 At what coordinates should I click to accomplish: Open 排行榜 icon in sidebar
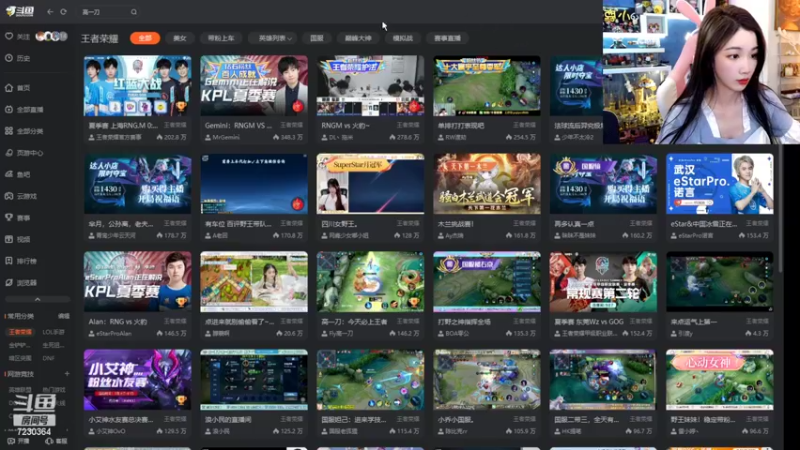[9, 261]
